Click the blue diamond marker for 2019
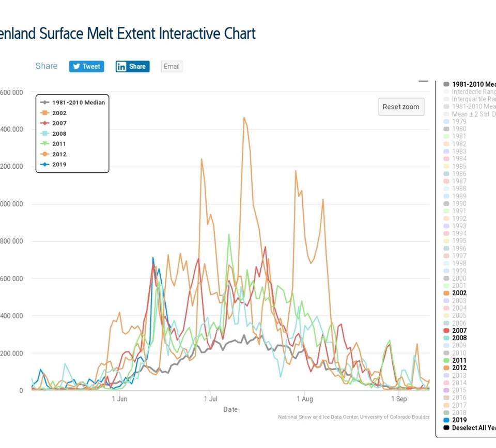The image size is (496, 448). click(45, 165)
